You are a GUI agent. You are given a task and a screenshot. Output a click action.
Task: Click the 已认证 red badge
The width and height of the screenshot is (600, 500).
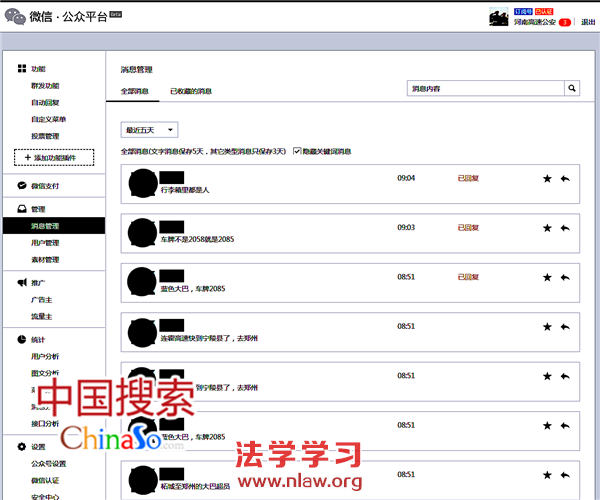pos(544,11)
